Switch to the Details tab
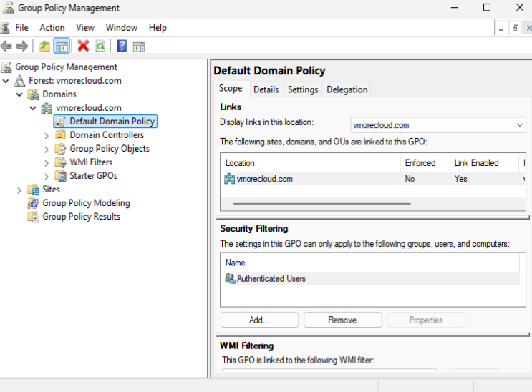 pyautogui.click(x=266, y=89)
